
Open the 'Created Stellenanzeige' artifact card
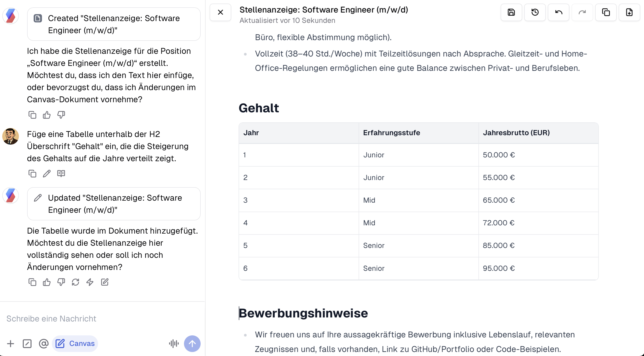click(x=114, y=24)
